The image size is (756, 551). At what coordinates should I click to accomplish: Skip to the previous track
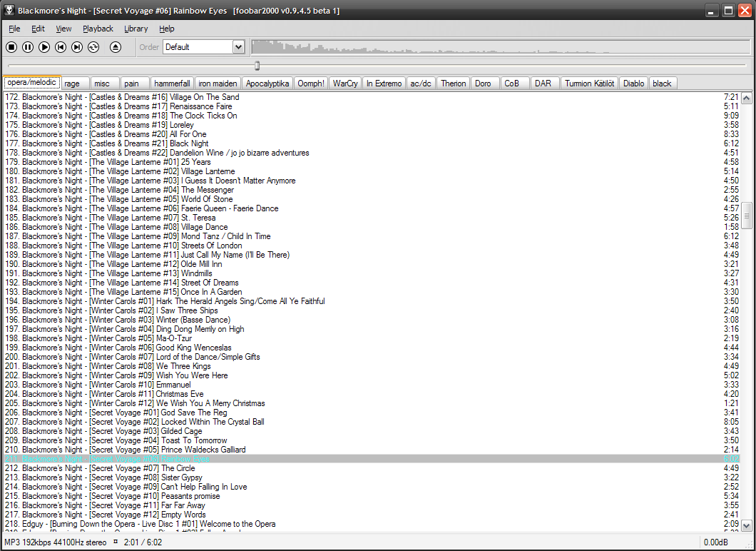pyautogui.click(x=61, y=47)
